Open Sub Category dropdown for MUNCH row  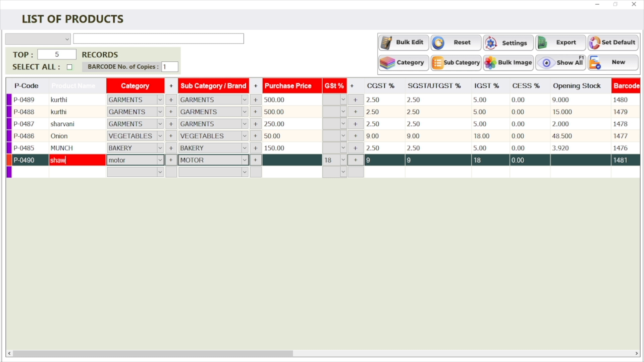[x=245, y=148]
